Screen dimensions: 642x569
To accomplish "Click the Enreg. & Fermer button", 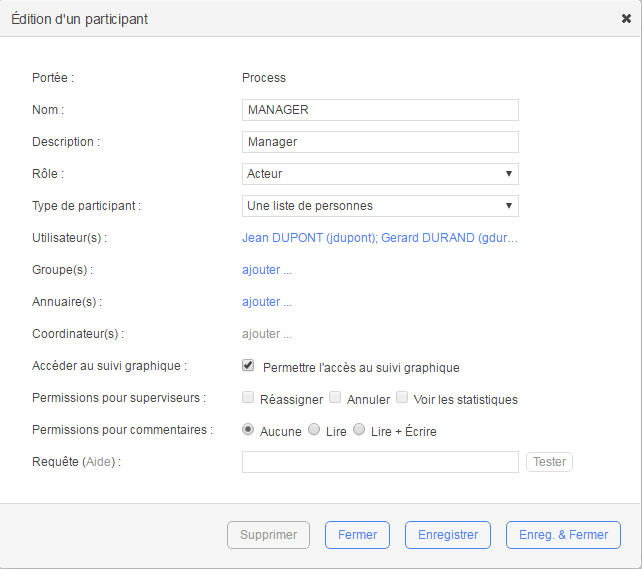I will coord(563,535).
